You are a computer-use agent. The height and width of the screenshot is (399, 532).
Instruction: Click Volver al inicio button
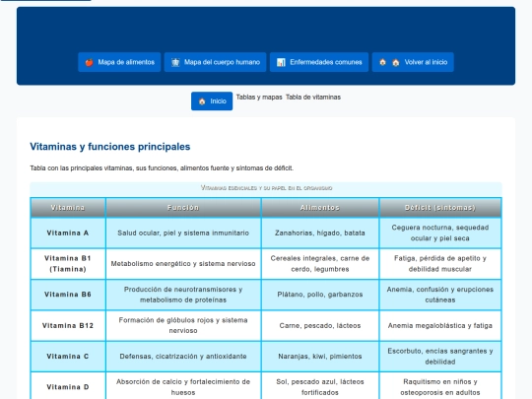point(413,62)
